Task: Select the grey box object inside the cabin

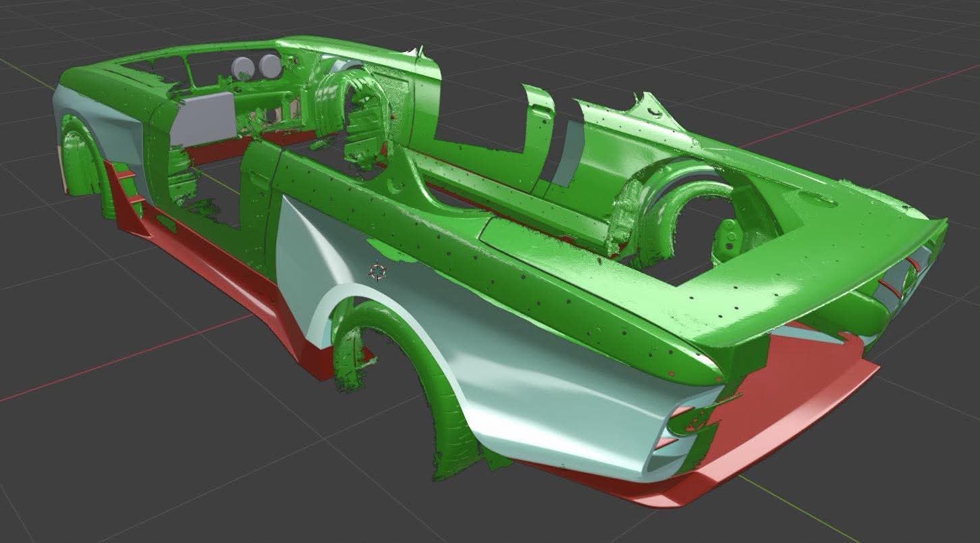Action: tap(202, 120)
